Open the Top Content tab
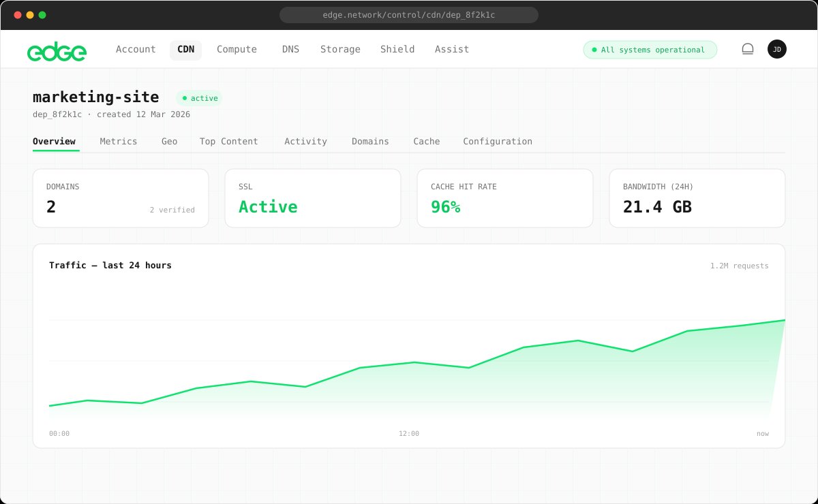This screenshot has height=504, width=818. tap(229, 142)
